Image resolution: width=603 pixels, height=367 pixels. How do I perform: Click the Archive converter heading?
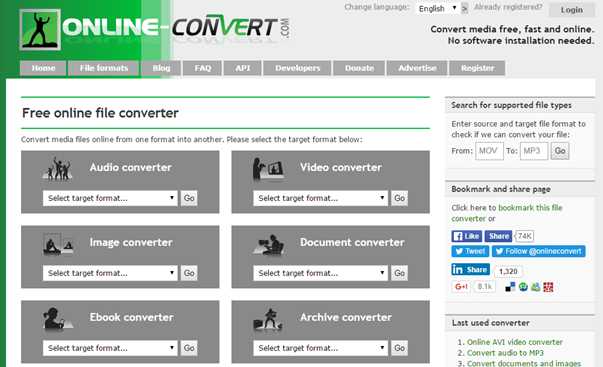pyautogui.click(x=346, y=317)
